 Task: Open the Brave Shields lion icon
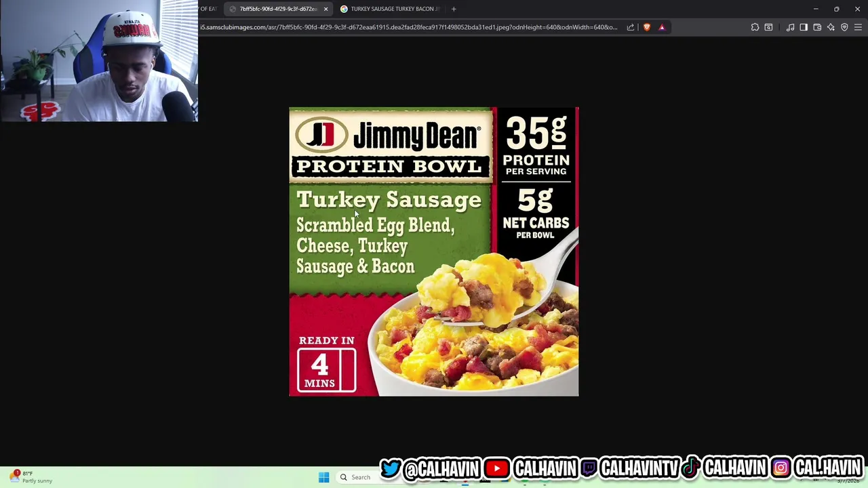pos(647,27)
